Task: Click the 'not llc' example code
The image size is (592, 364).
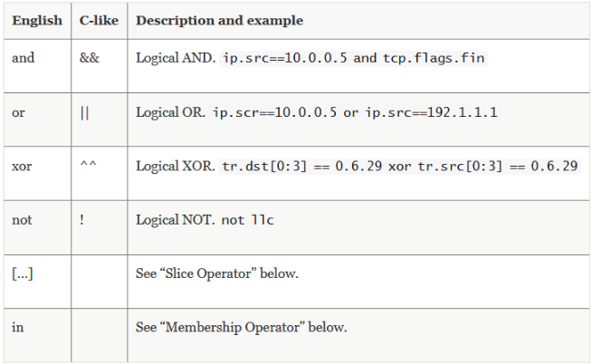Action: click(245, 220)
